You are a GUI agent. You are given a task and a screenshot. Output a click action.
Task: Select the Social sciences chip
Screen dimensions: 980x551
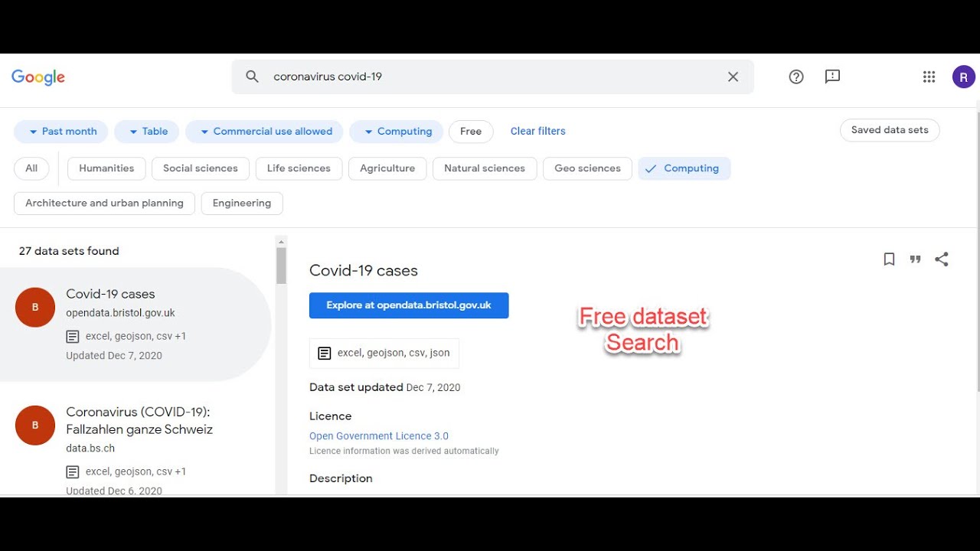pos(201,168)
